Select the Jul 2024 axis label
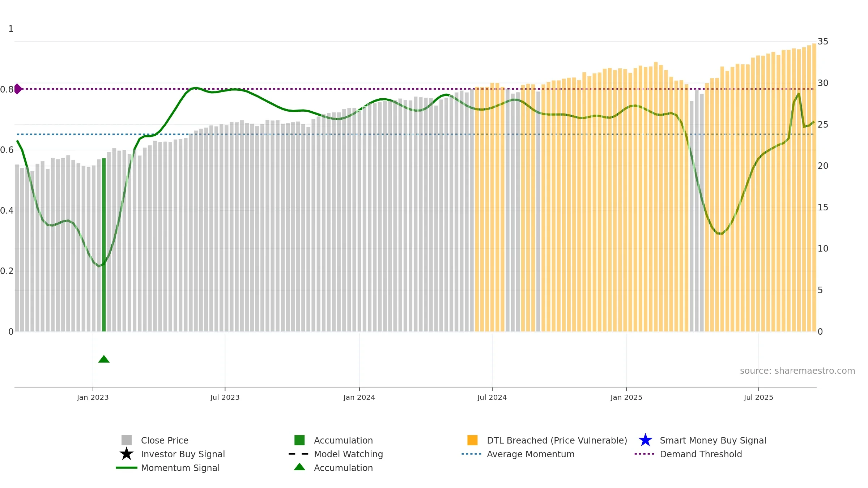The image size is (868, 488). coord(492,397)
